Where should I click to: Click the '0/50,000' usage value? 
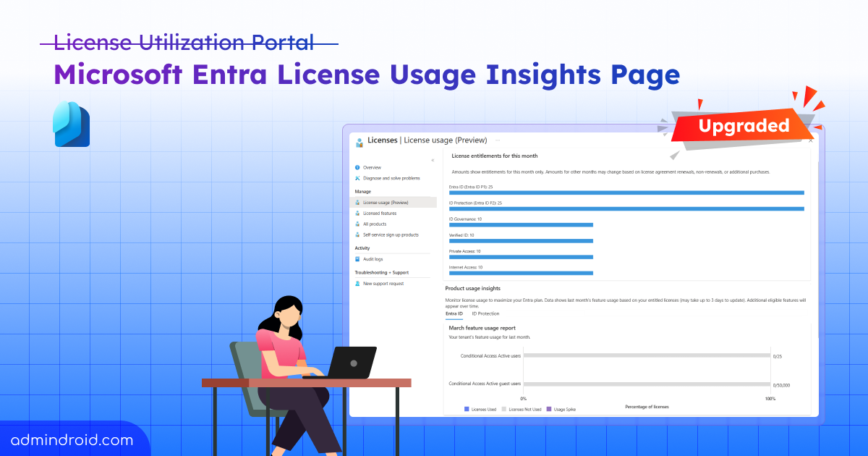(782, 385)
